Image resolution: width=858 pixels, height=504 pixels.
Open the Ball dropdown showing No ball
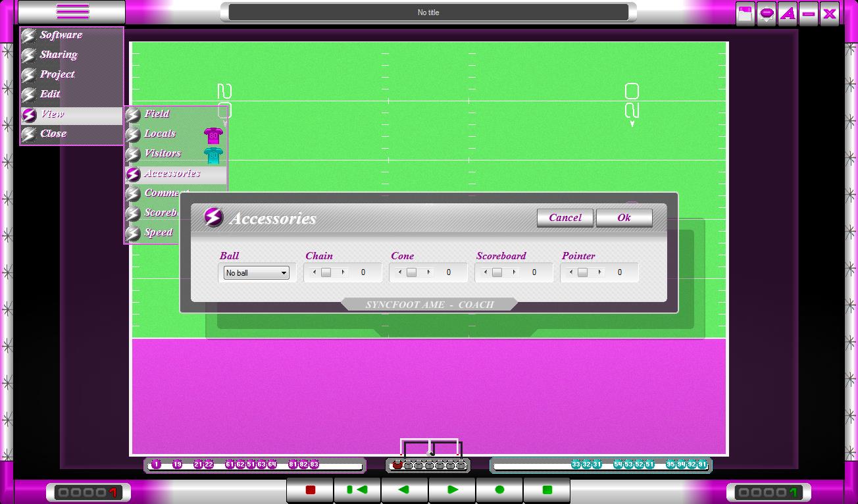tap(256, 273)
